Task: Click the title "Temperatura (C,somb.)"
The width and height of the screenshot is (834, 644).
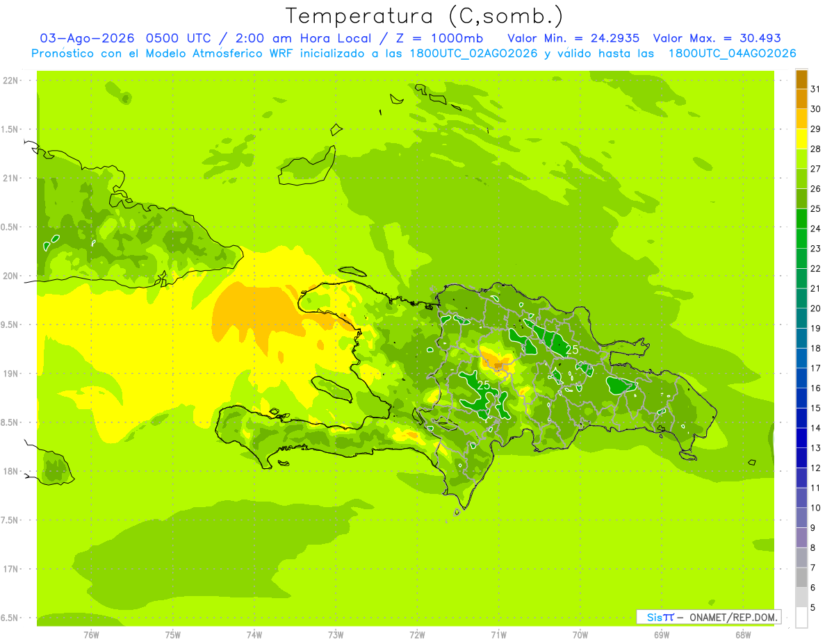Action: (x=424, y=16)
